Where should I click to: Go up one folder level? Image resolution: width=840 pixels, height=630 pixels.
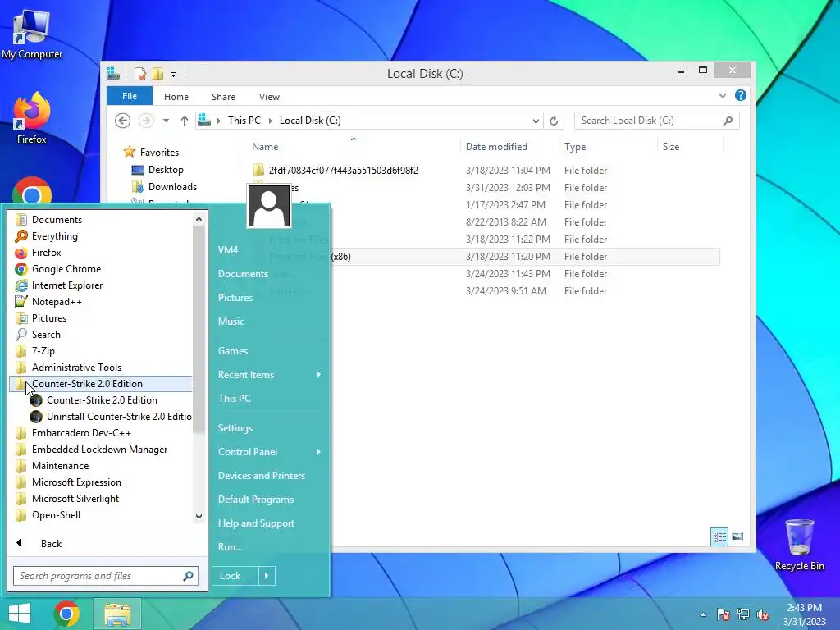pyautogui.click(x=185, y=121)
